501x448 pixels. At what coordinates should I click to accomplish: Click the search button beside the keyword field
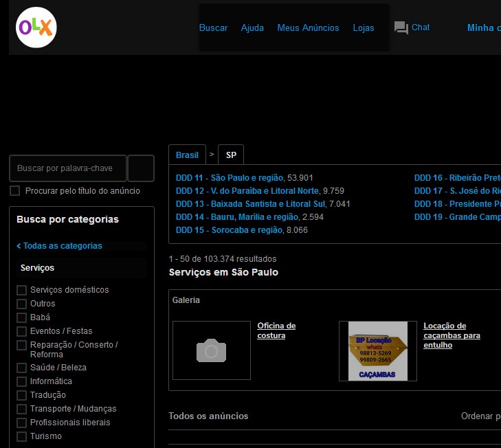tap(141, 168)
